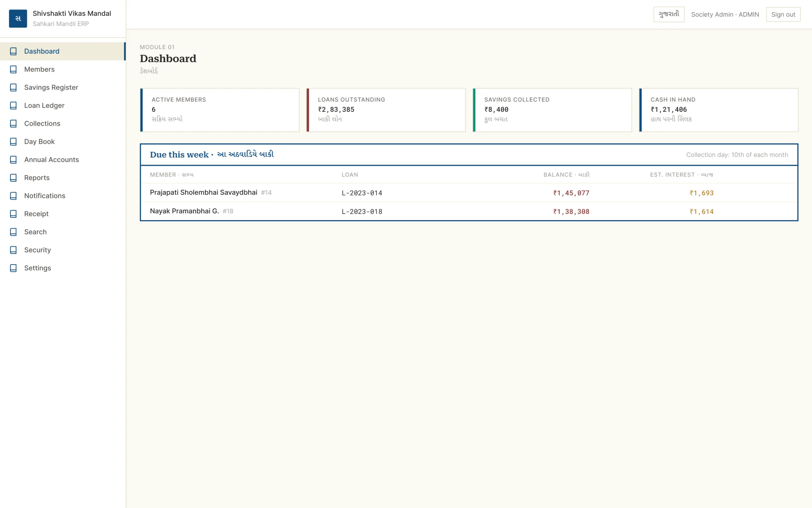The width and height of the screenshot is (812, 508).
Task: Switch language with the ગુજરાતી button
Action: click(x=669, y=14)
